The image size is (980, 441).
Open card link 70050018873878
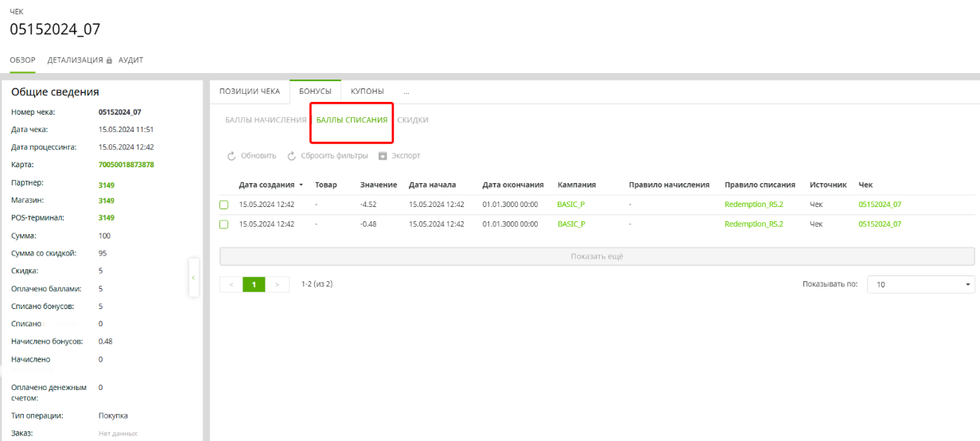tap(126, 165)
